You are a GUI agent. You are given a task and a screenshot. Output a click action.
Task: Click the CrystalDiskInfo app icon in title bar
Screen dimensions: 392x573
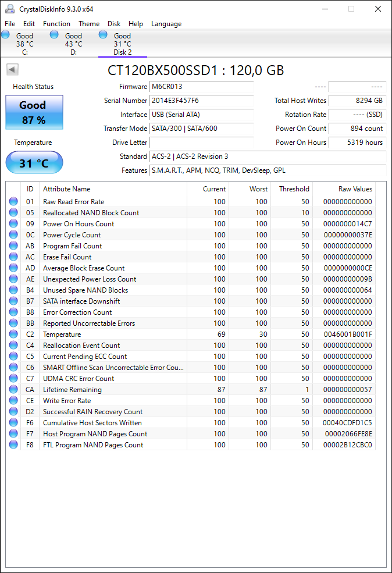pyautogui.click(x=10, y=9)
